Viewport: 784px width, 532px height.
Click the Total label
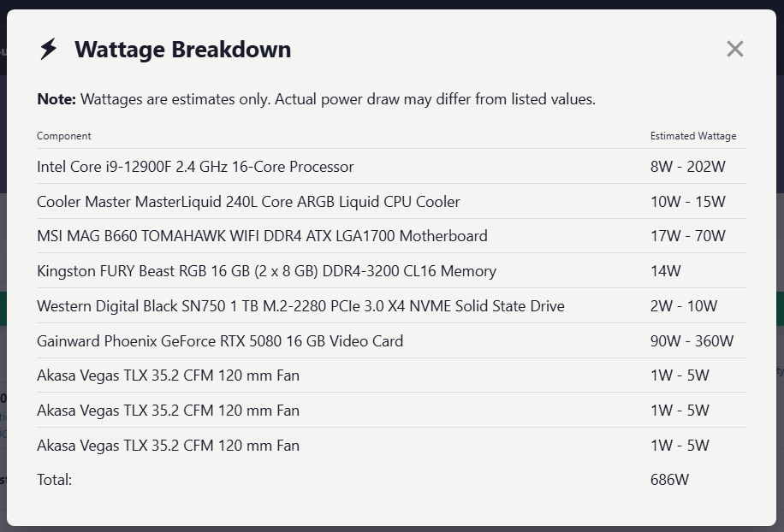[55, 480]
